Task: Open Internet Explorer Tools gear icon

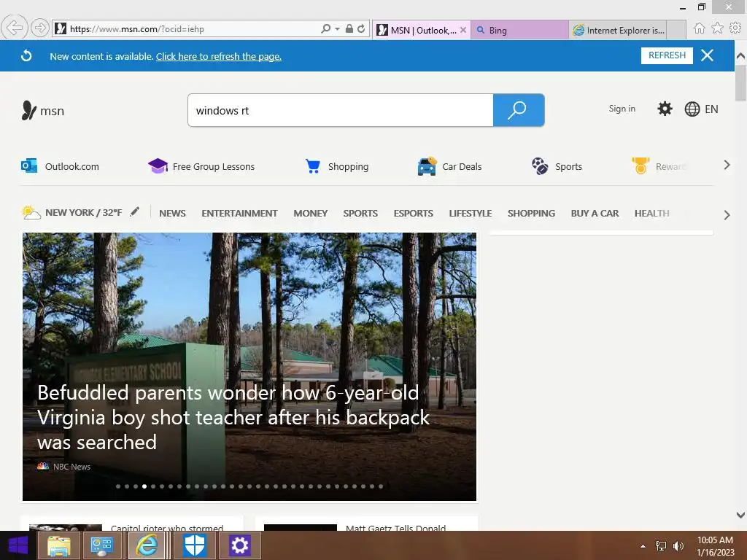Action: (735, 28)
